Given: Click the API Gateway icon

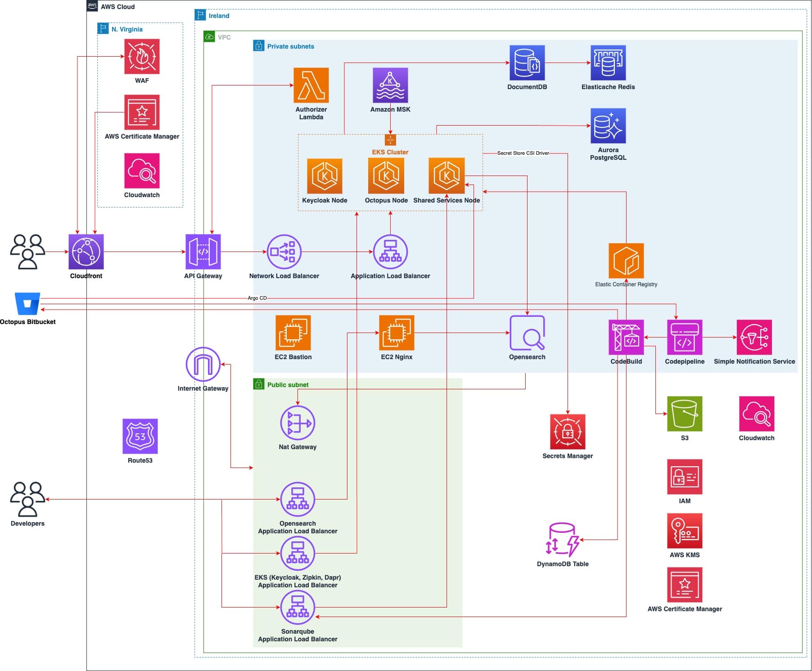Looking at the screenshot, I should 203,252.
